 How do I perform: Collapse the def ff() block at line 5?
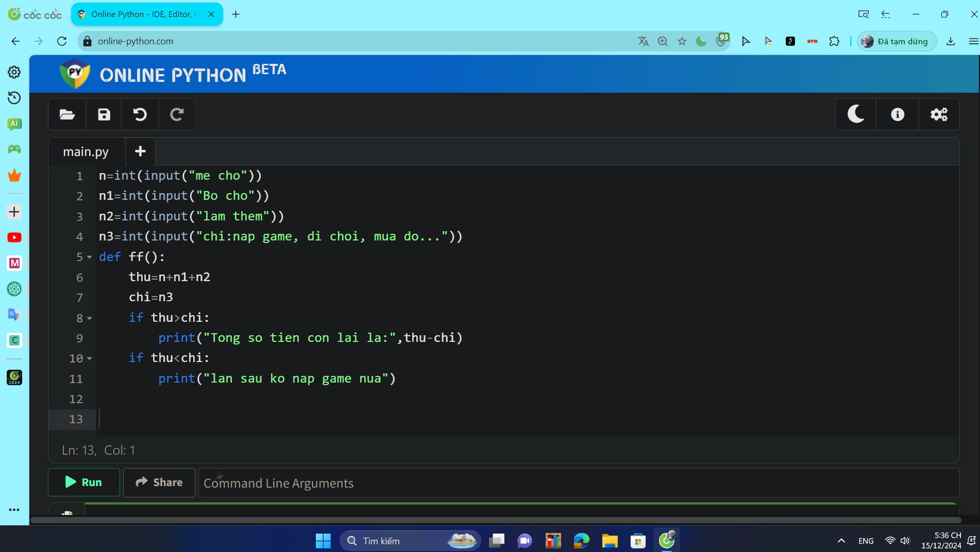[90, 257]
